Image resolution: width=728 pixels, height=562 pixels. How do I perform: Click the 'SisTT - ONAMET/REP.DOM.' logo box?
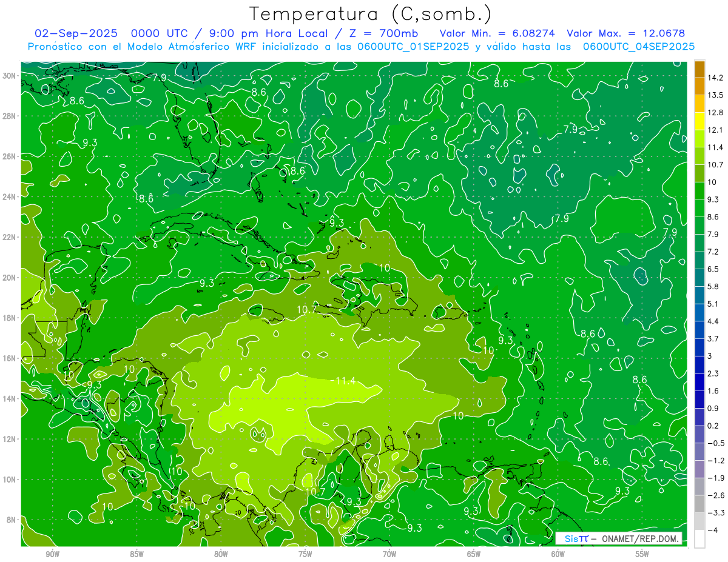coord(619,538)
